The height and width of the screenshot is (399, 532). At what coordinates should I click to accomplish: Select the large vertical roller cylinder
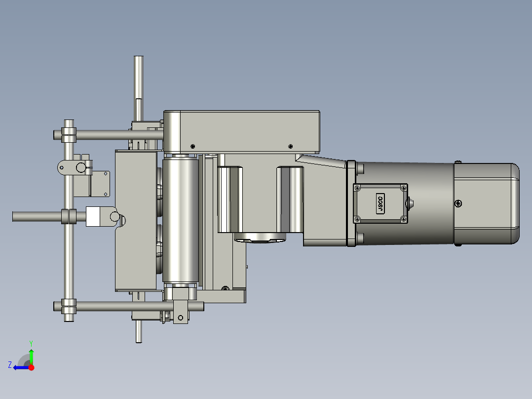(x=181, y=220)
